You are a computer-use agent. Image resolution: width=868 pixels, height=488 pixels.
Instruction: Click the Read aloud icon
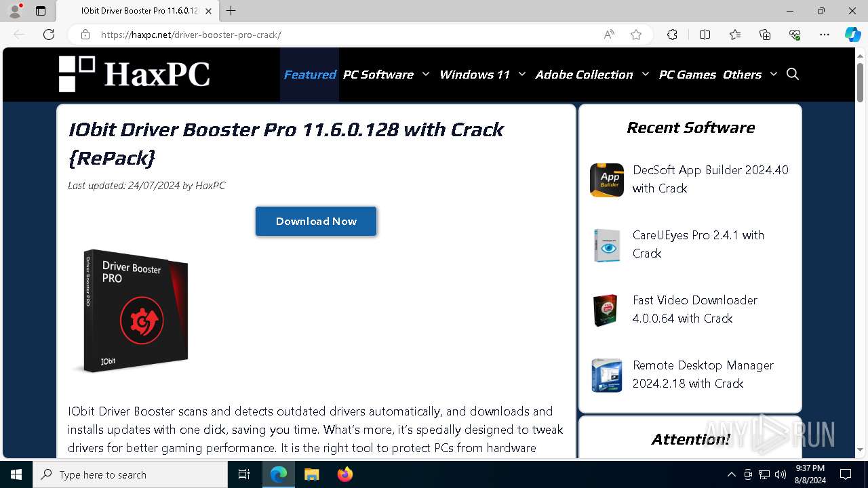point(609,35)
